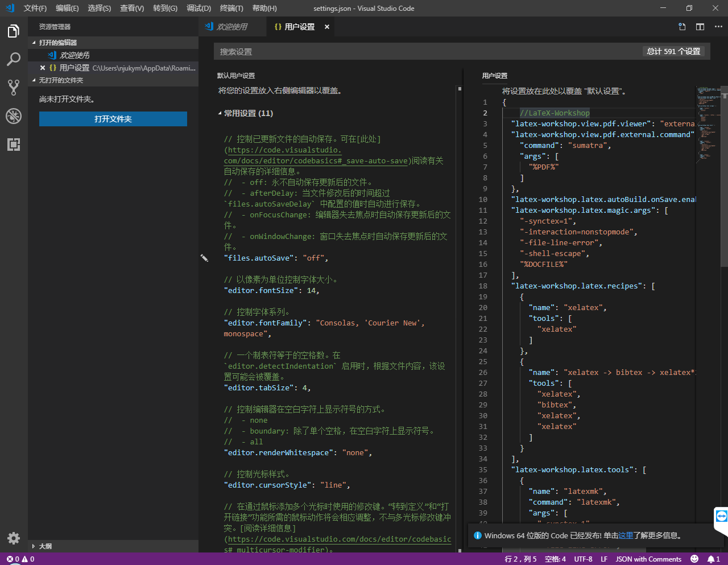
Task: Open the Search view in activity bar
Action: 14,59
